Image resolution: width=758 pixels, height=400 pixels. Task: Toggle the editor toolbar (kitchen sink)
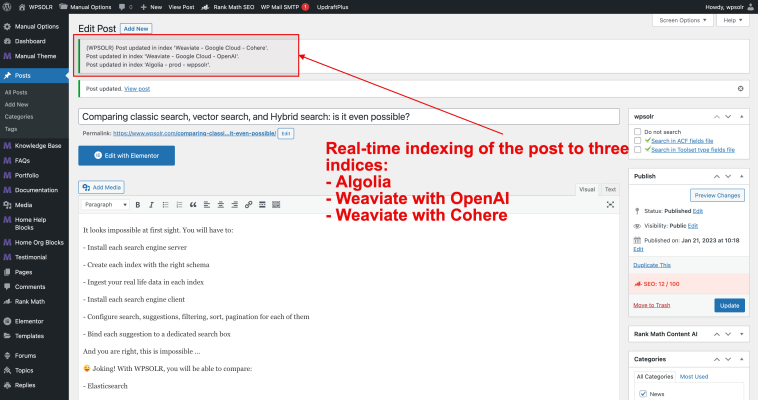click(276, 205)
